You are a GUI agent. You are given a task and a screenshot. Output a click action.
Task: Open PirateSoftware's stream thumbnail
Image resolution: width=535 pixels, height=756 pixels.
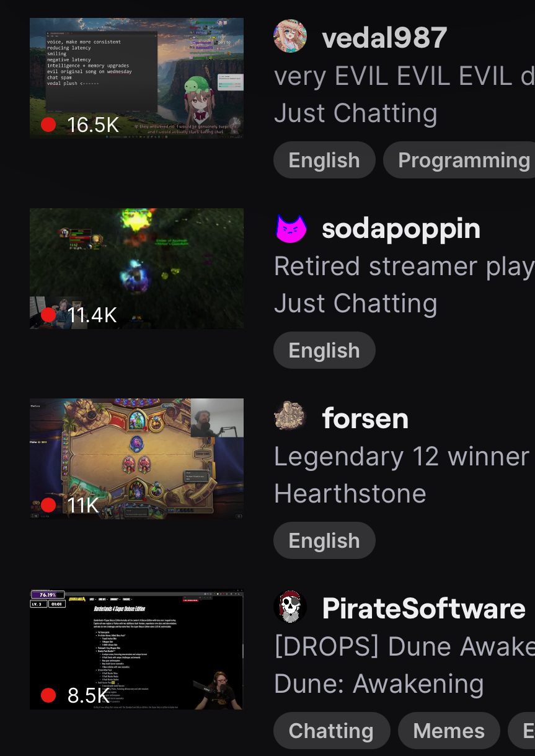pyautogui.click(x=136, y=649)
